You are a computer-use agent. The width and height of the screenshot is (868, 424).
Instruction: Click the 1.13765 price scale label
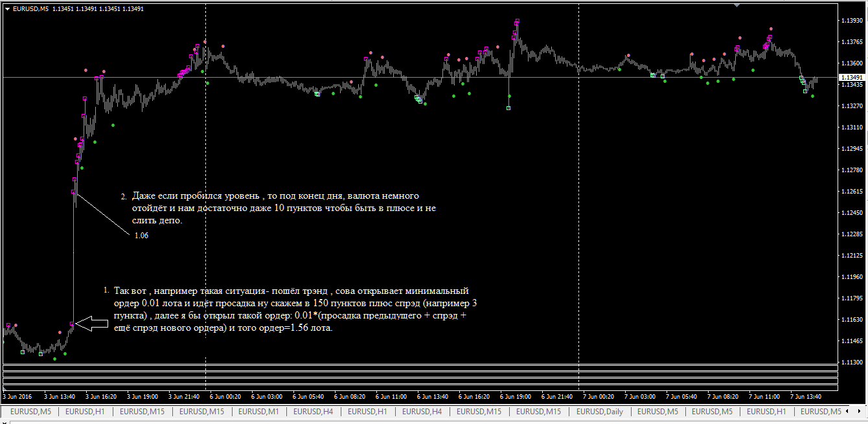851,42
